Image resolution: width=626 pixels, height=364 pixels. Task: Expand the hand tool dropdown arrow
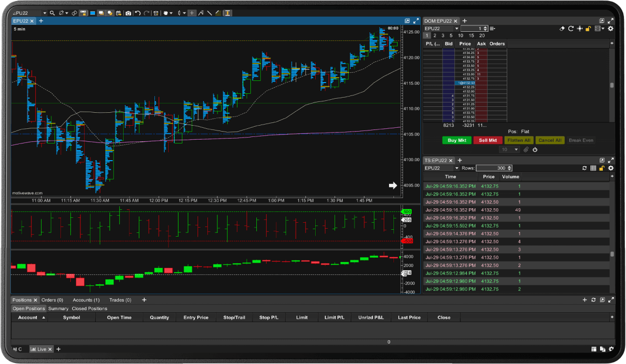[171, 13]
